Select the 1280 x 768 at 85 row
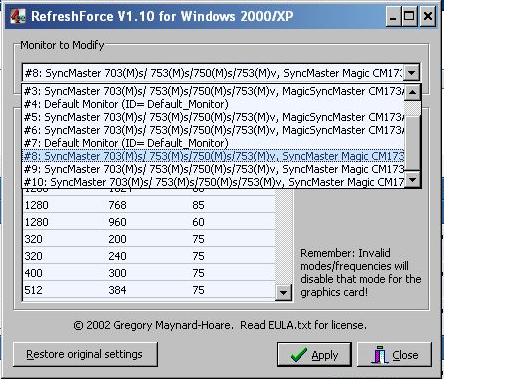The width and height of the screenshot is (512, 384). pos(149,205)
